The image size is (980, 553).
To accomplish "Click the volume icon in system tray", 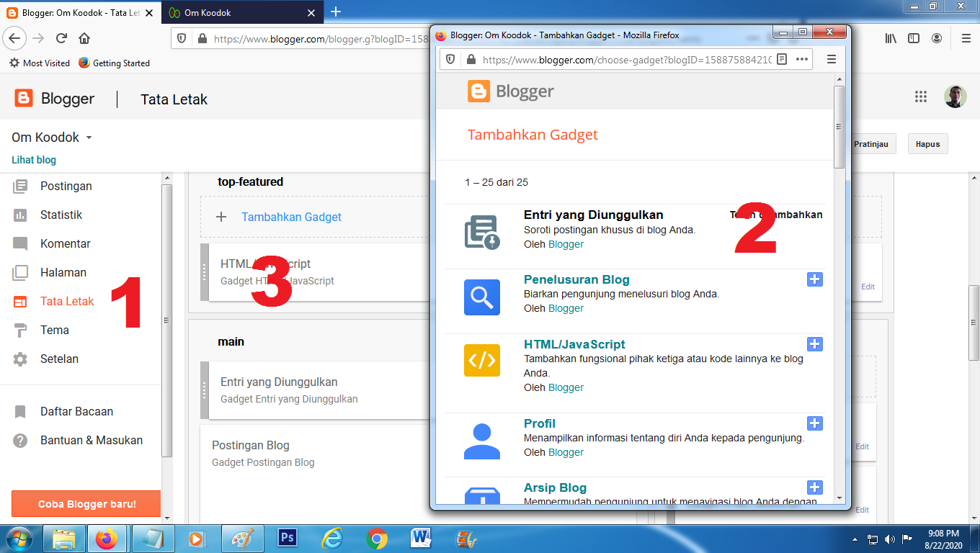I will [888, 539].
